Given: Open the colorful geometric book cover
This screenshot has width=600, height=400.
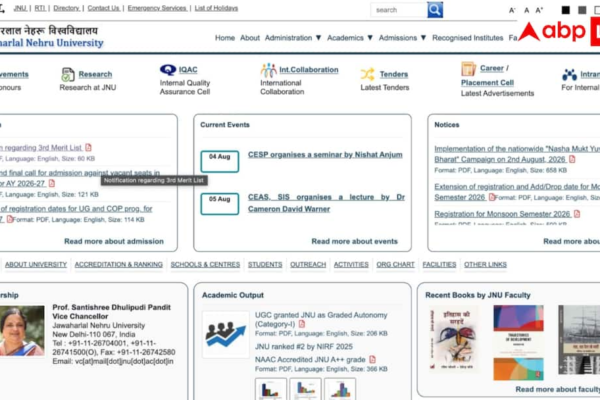Looking at the screenshot, I should click(x=518, y=343).
